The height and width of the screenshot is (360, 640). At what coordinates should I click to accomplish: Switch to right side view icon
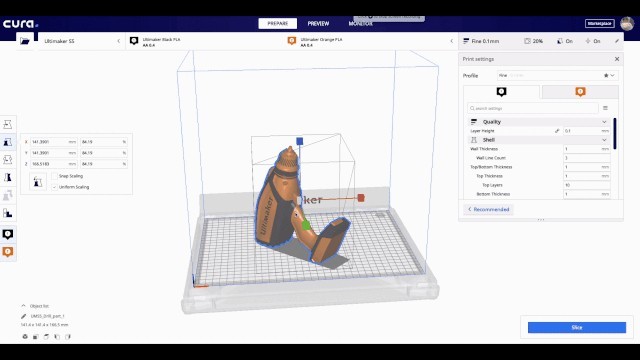point(68,337)
